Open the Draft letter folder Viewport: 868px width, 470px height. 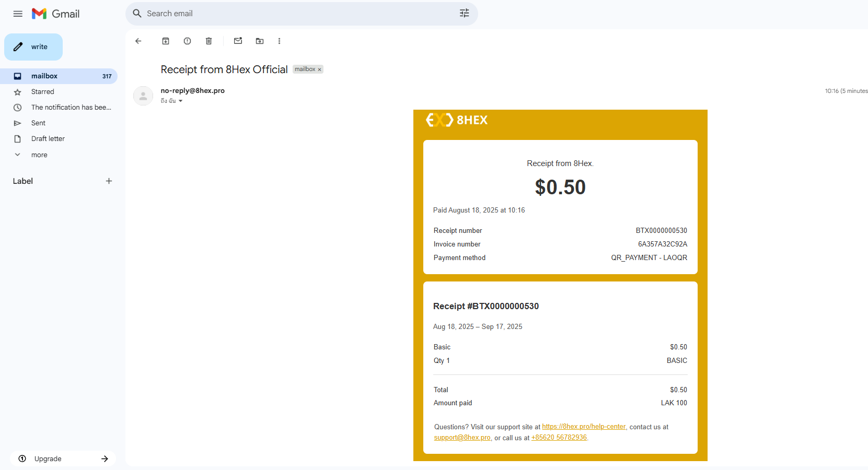48,138
